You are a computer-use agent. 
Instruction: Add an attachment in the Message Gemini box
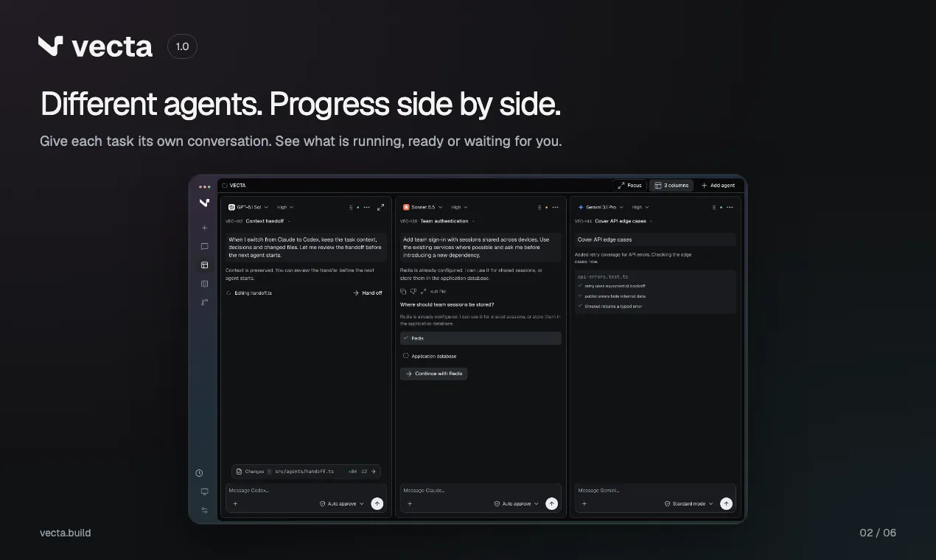tap(584, 504)
